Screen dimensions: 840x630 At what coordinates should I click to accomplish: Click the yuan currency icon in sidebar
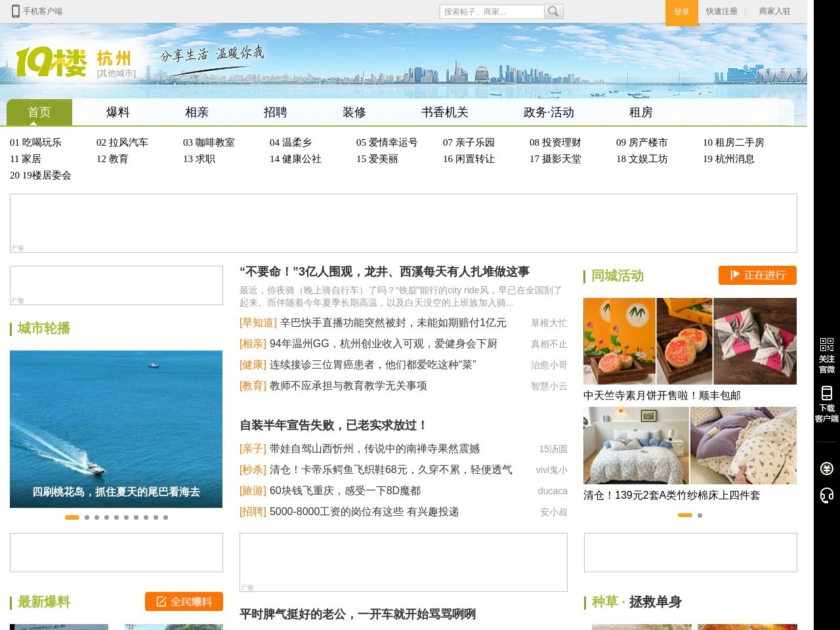point(826,468)
